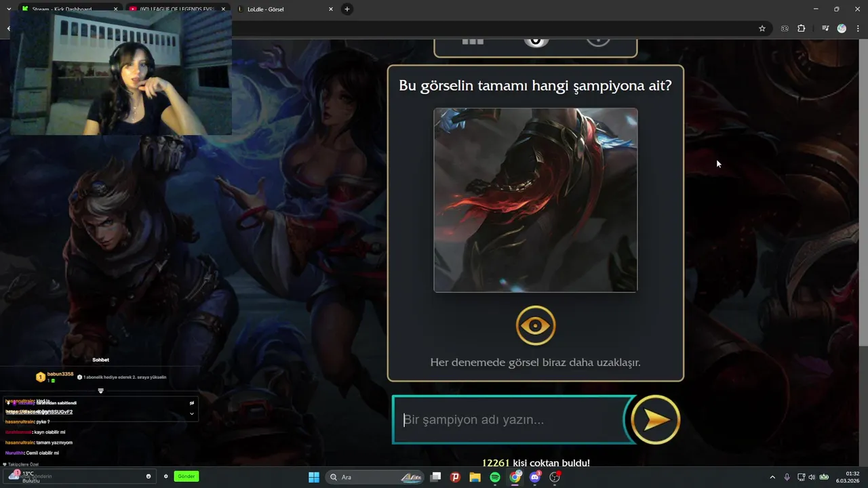Click the quiz question heading text
Screen dimensions: 868x488
(x=535, y=85)
